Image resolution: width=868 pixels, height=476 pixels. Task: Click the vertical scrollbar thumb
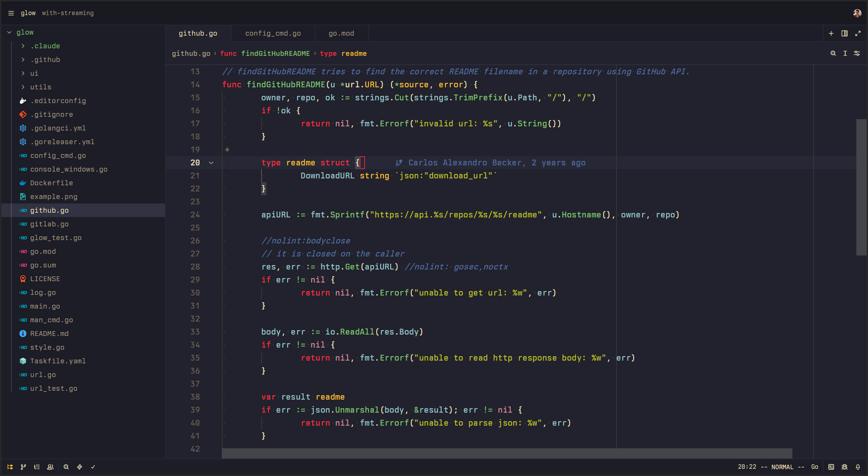[861, 187]
